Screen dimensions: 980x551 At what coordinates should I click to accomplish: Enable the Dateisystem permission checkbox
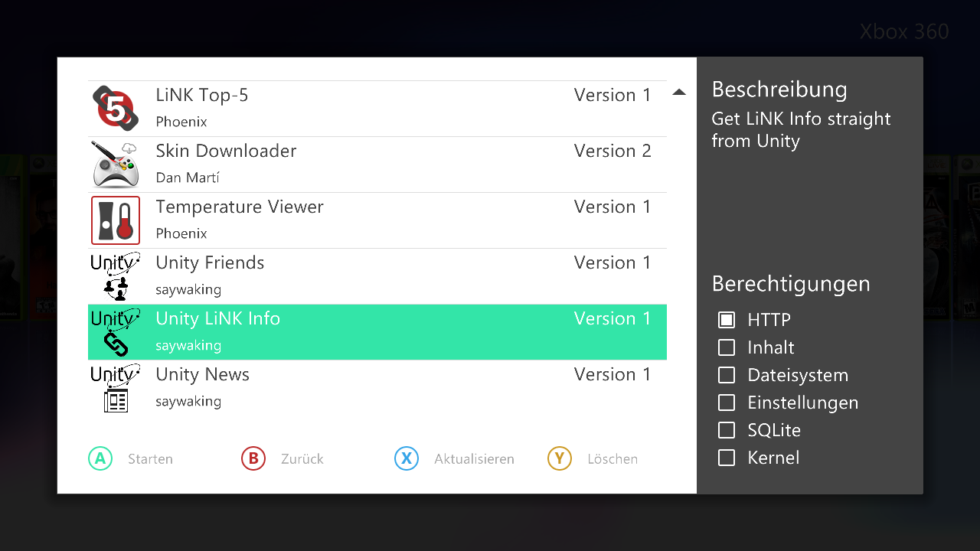[727, 375]
